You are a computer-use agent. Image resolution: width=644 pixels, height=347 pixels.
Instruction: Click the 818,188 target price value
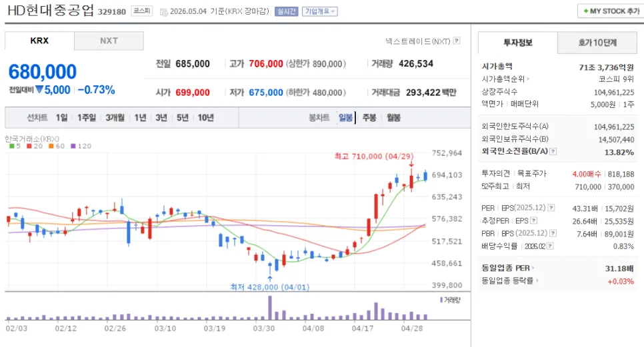[621, 174]
